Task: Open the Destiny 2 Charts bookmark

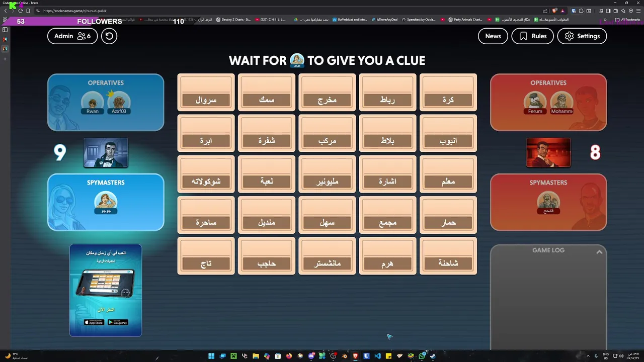Action: (x=233, y=20)
